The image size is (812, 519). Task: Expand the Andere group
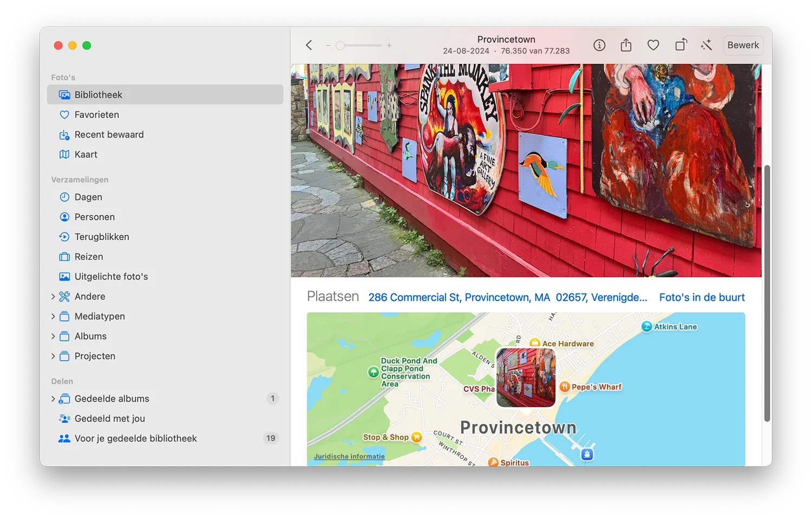pos(53,297)
